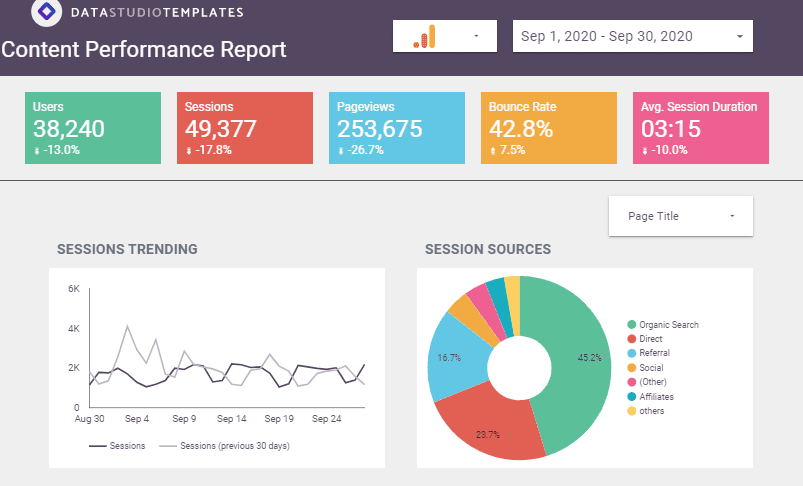The height and width of the screenshot is (486, 803).
Task: Click the 38,240 users value
Action: [69, 129]
